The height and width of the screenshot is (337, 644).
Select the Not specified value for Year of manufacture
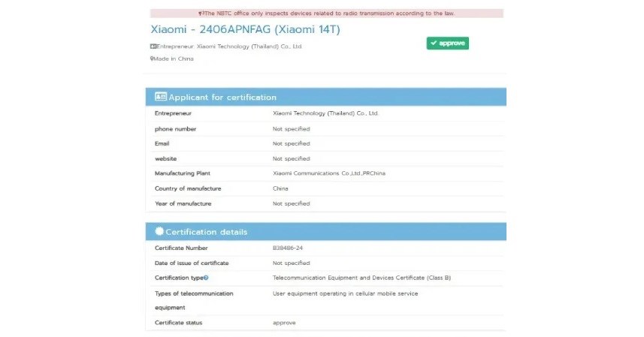(x=292, y=203)
